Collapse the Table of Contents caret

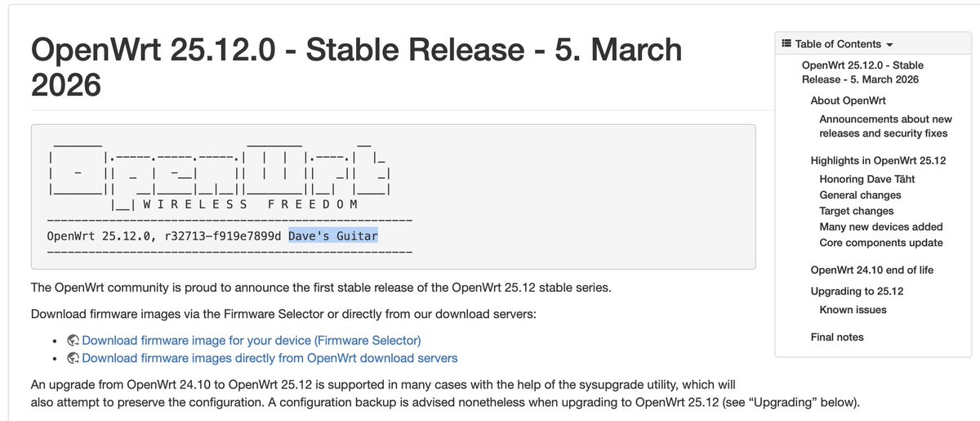889,45
